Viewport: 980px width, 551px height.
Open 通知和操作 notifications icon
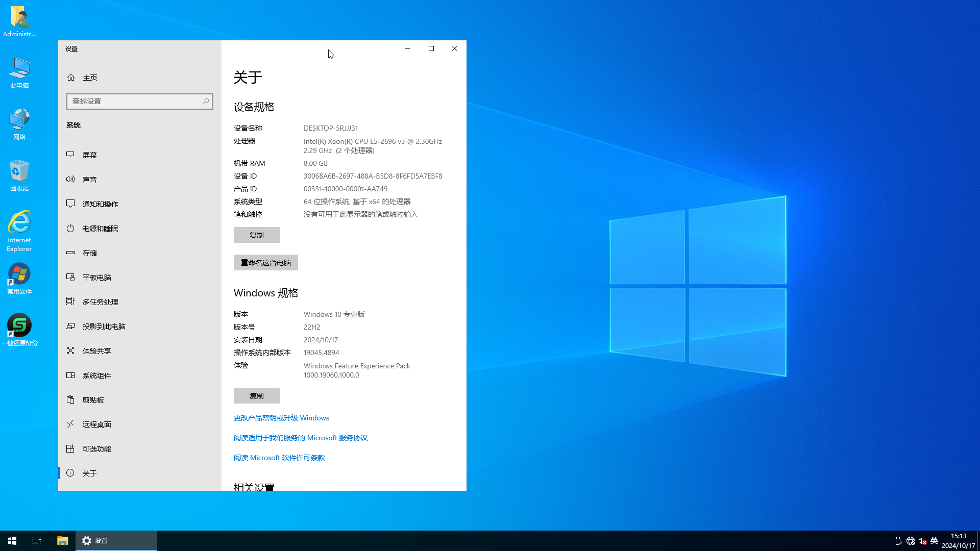coord(70,204)
